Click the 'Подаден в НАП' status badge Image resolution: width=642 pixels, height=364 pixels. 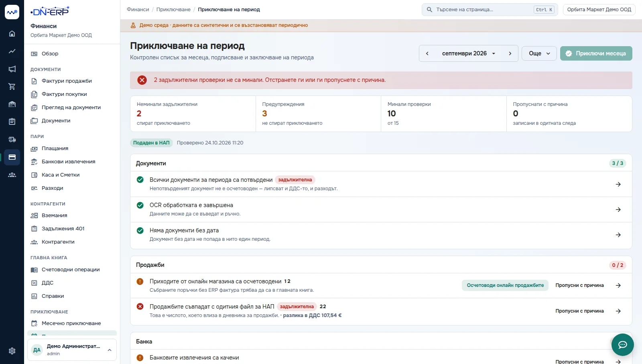(x=151, y=143)
